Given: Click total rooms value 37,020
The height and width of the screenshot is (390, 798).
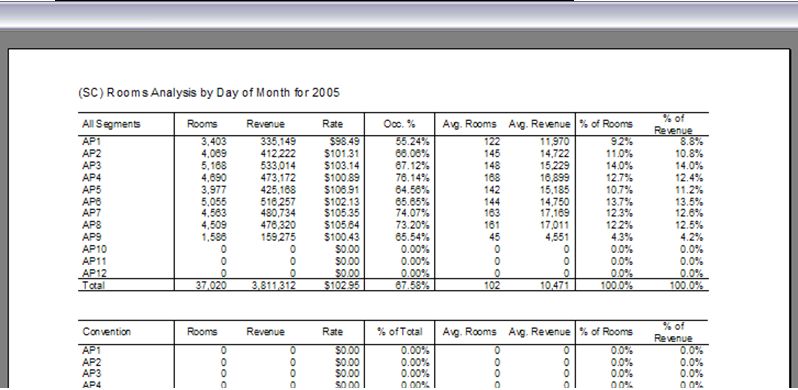Looking at the screenshot, I should click(211, 285).
